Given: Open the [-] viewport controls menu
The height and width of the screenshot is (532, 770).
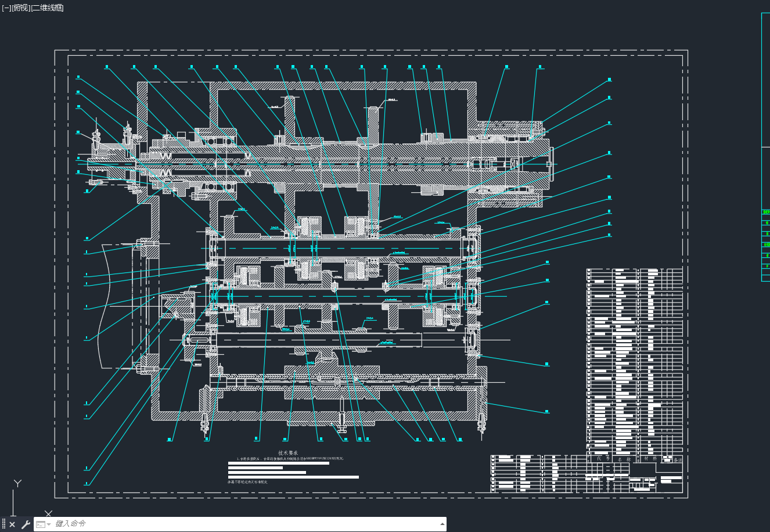Looking at the screenshot, I should tap(6, 8).
